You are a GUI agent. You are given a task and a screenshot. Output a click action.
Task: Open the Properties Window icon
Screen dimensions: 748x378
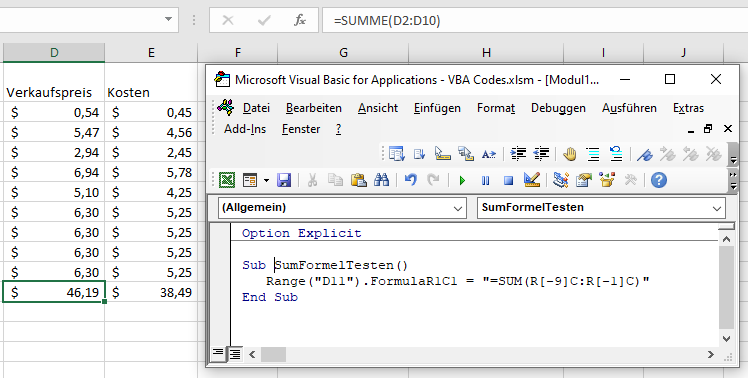point(583,180)
